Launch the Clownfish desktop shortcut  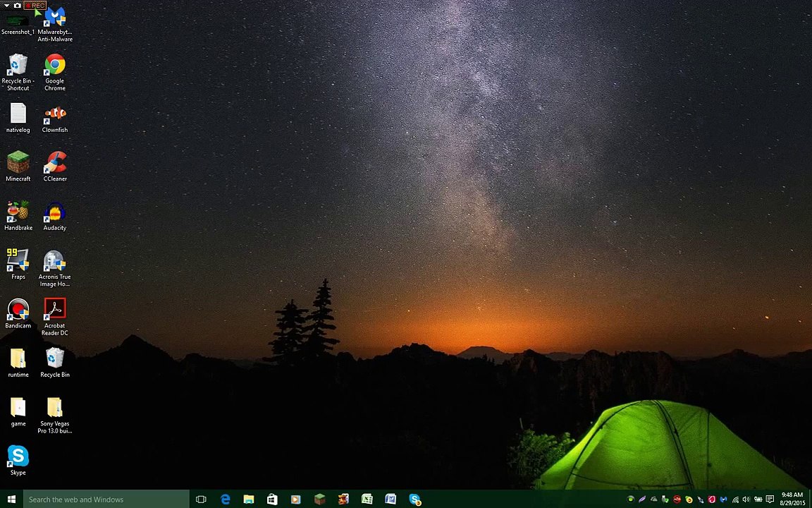tap(55, 119)
